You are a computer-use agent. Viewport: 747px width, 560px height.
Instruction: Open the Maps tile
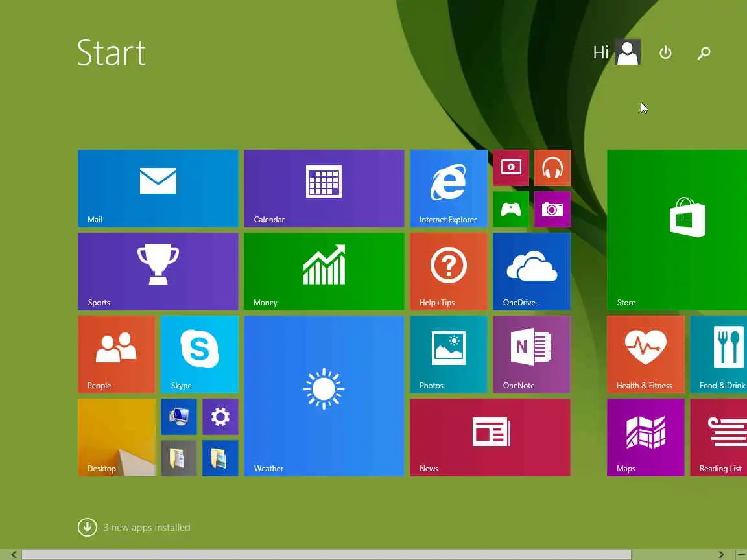(646, 437)
